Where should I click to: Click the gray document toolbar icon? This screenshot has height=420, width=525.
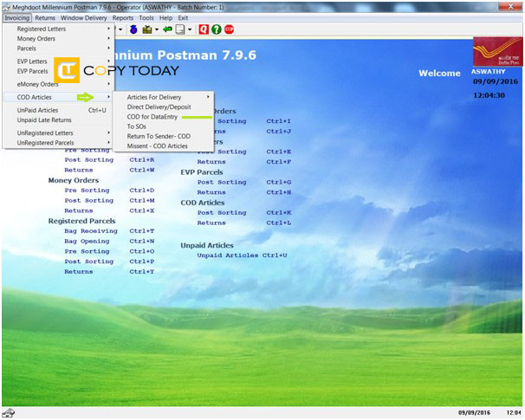pyautogui.click(x=180, y=29)
